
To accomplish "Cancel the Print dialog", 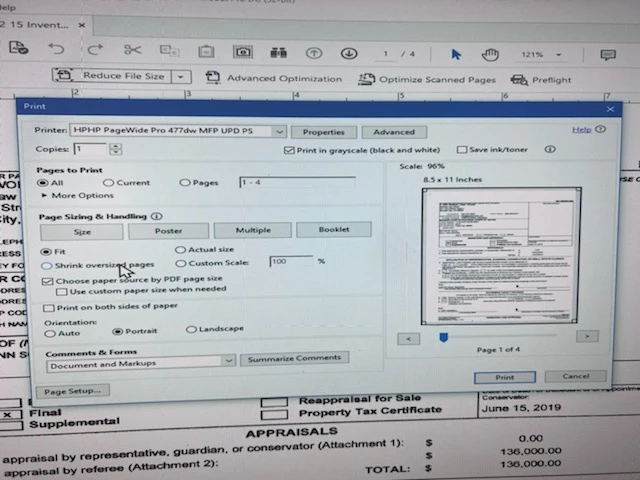I will pos(576,376).
